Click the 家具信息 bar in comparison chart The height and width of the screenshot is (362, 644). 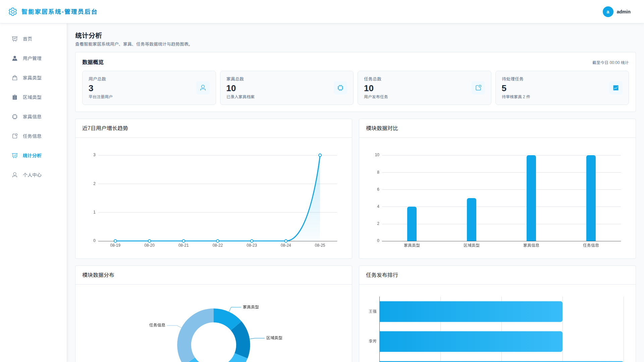(531, 198)
